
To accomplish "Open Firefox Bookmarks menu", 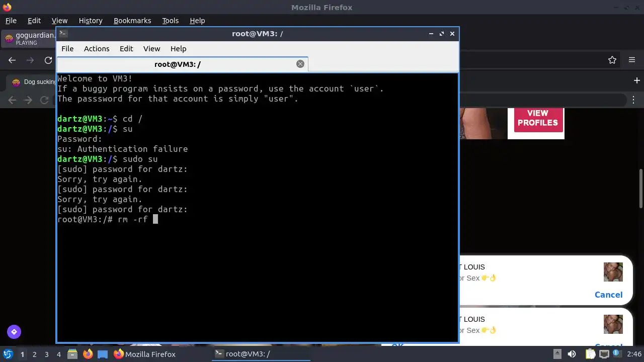I will (132, 21).
